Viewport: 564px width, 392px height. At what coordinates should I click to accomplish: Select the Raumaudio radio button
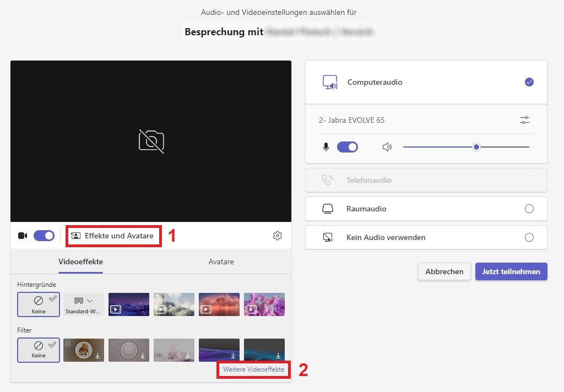[529, 209]
